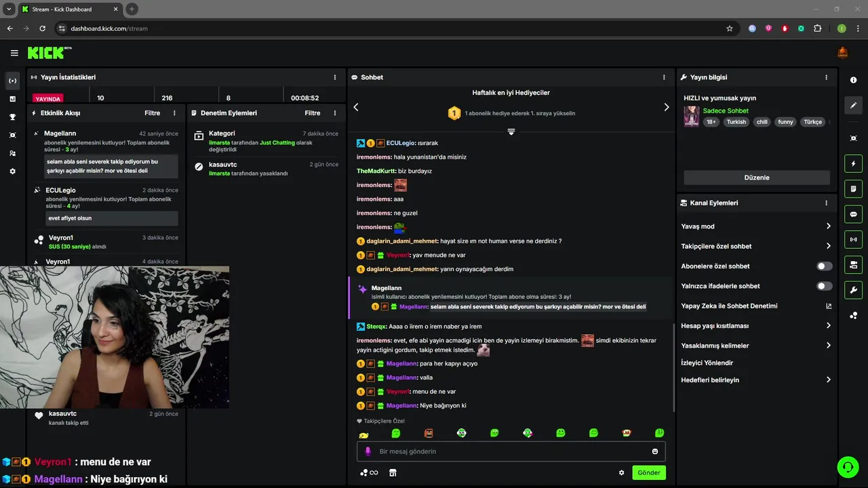
Task: Open the analytics icon in left sidebar
Action: (12, 99)
